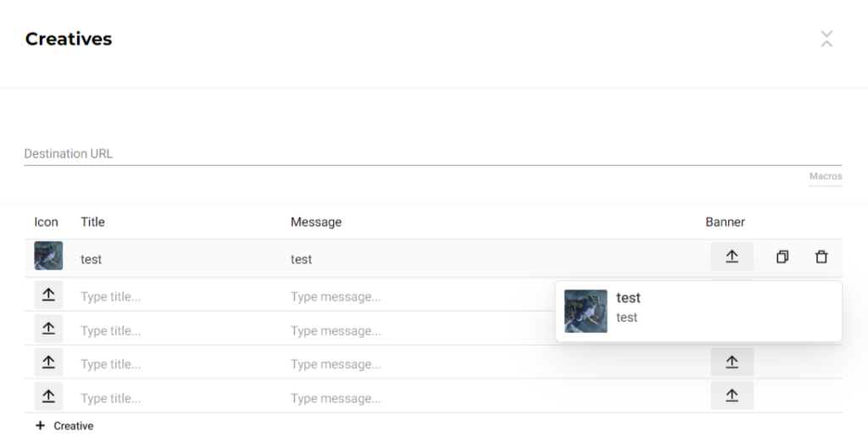The image size is (868, 437).
Task: Delete the test creative row
Action: click(821, 257)
